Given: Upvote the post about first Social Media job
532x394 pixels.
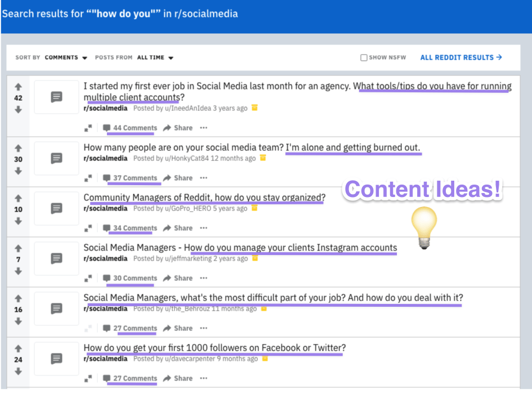Looking at the screenshot, I should (x=17, y=87).
